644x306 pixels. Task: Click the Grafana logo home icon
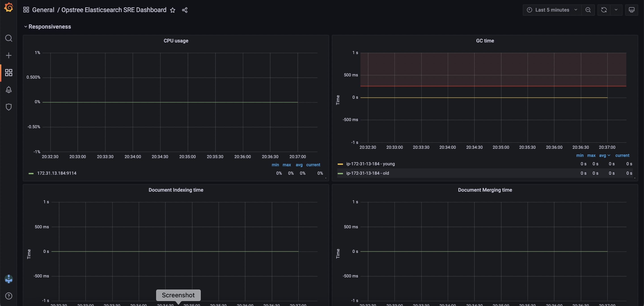tap(8, 7)
